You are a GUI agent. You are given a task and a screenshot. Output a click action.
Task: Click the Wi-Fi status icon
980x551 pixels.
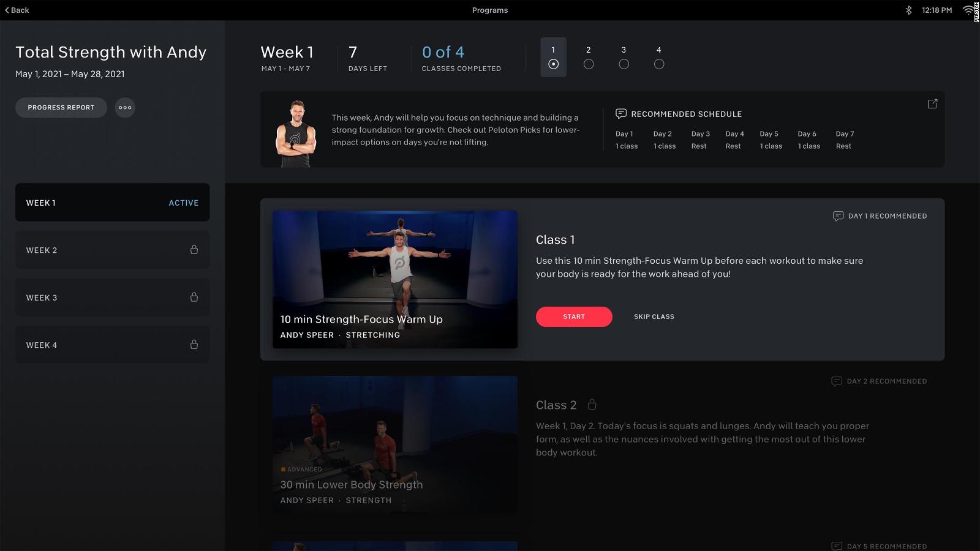[967, 10]
